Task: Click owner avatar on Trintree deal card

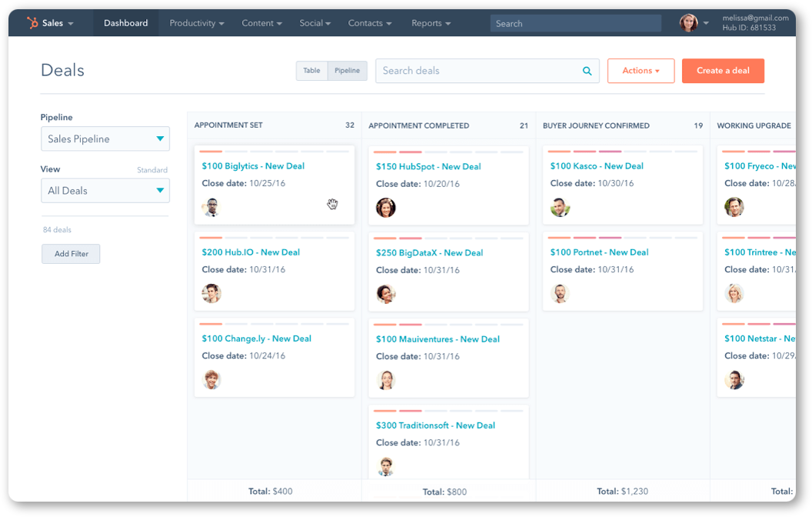Action: (x=734, y=293)
